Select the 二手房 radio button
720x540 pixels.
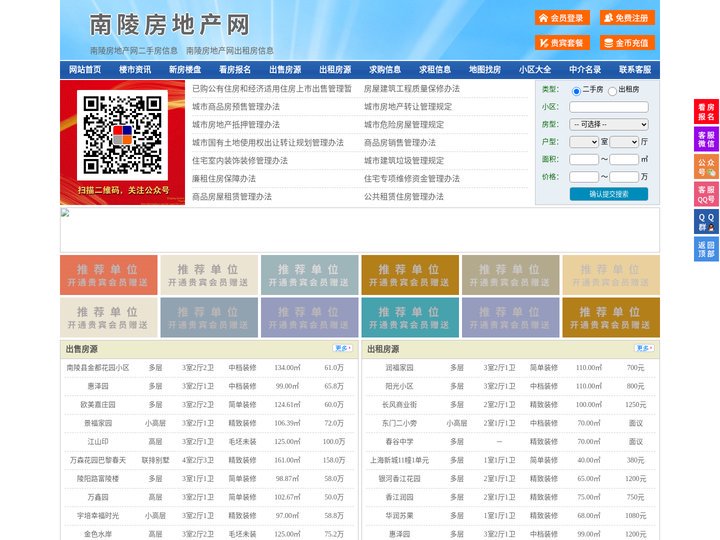coord(576,91)
